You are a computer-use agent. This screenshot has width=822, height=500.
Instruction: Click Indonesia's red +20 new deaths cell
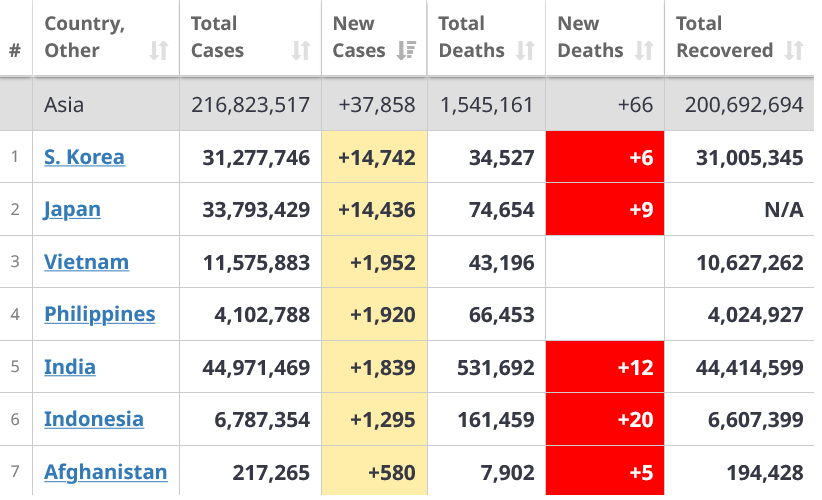coord(605,419)
